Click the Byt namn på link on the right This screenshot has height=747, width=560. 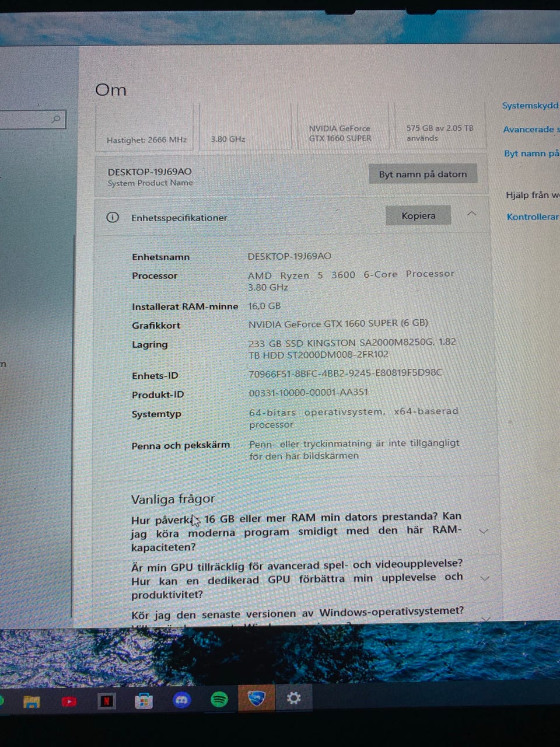[532, 153]
